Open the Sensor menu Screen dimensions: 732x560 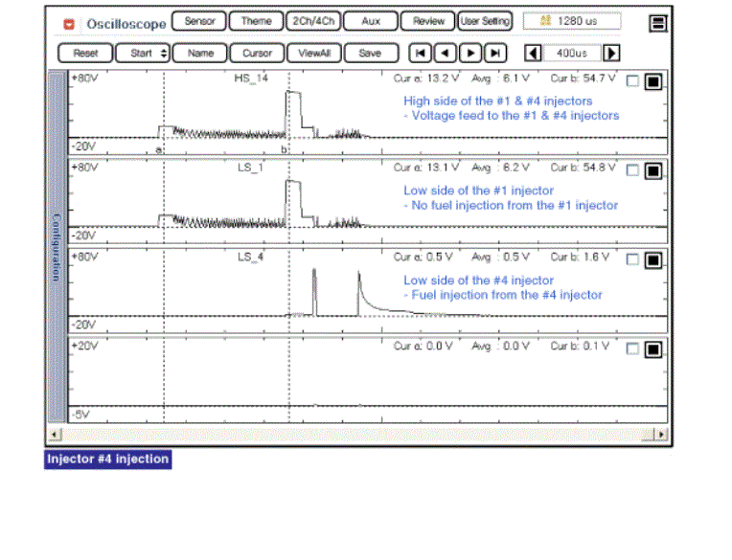click(199, 21)
